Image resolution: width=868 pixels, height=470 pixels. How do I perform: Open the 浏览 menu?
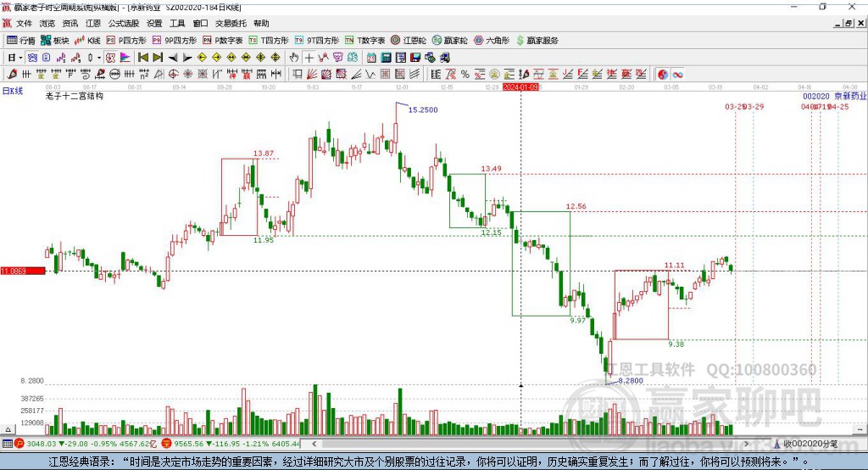47,23
